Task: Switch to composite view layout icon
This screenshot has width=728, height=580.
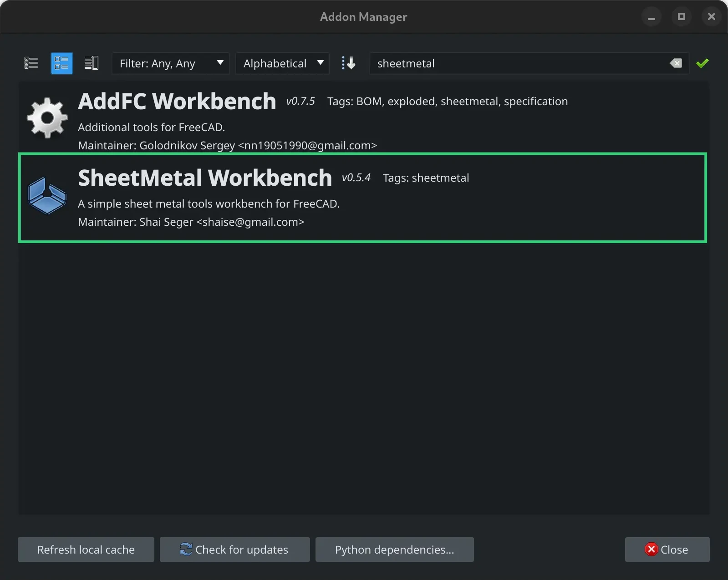Action: (x=92, y=63)
